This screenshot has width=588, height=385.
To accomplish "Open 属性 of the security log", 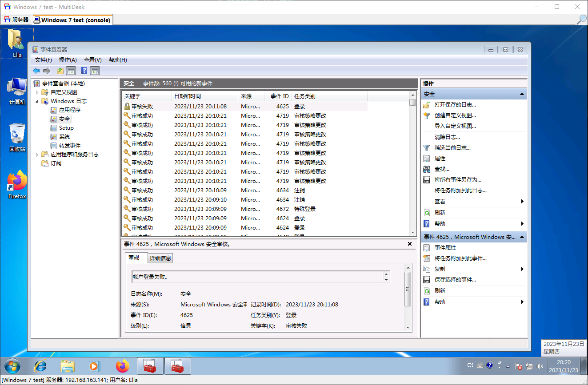I will (x=440, y=159).
